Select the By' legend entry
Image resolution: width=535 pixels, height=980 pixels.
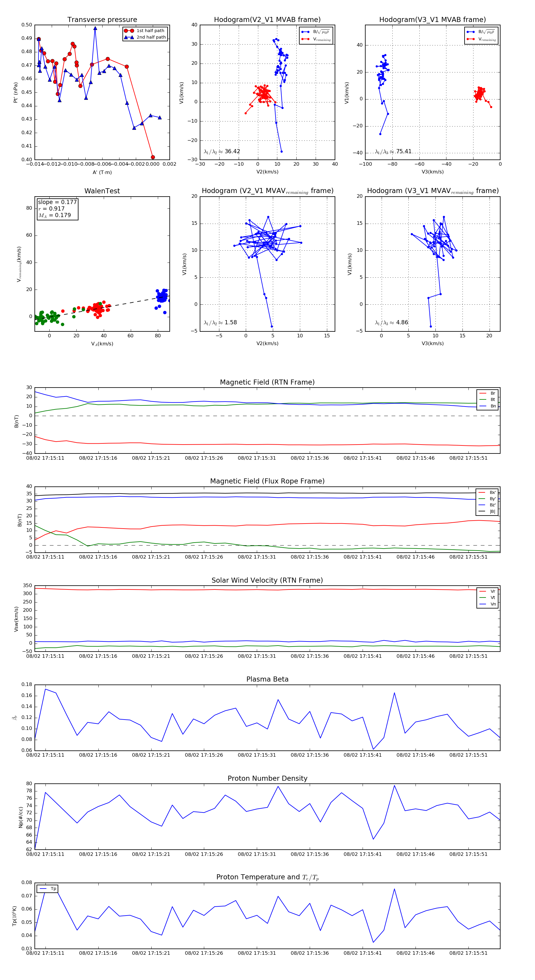click(x=487, y=499)
